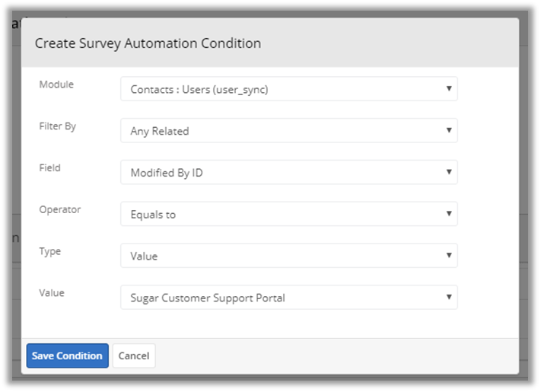The image size is (541, 392).
Task: Click the Filter By field label
Action: 58,126
